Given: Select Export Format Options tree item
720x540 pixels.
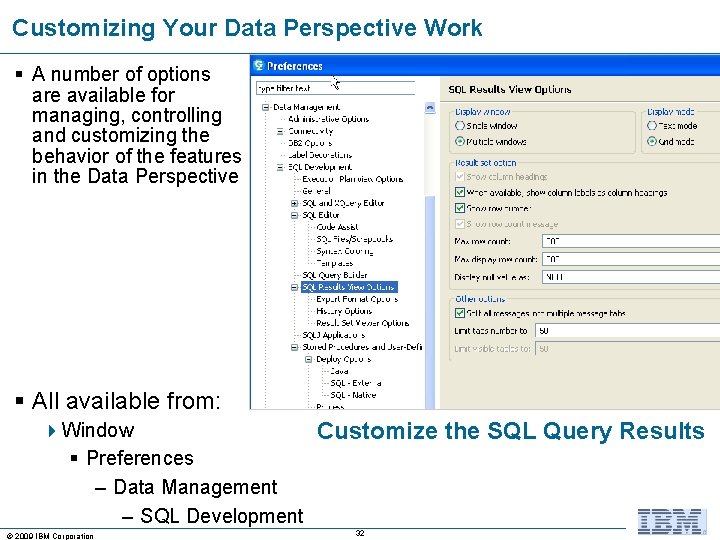Looking at the screenshot, I should pyautogui.click(x=357, y=299).
